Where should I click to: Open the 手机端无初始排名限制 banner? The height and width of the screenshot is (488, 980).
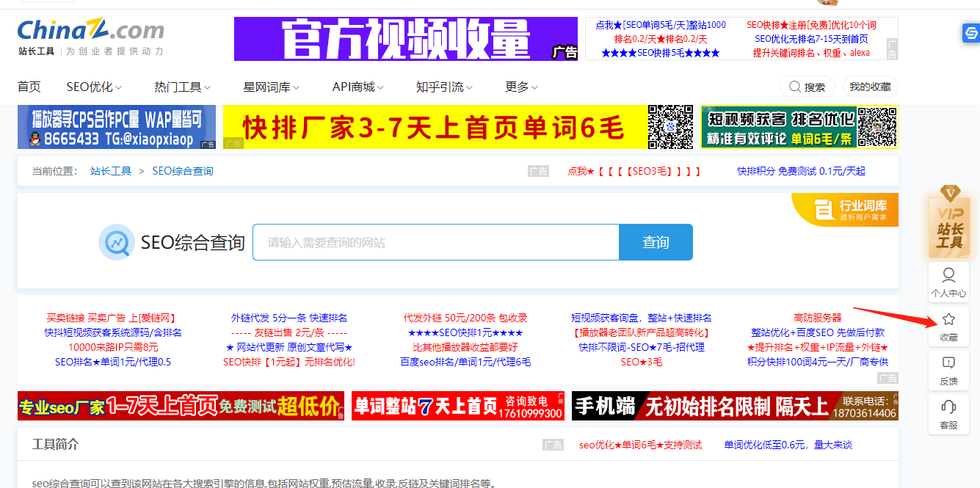735,406
